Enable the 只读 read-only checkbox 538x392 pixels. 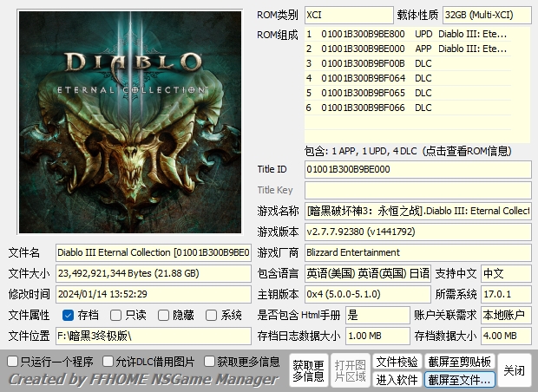coord(115,315)
